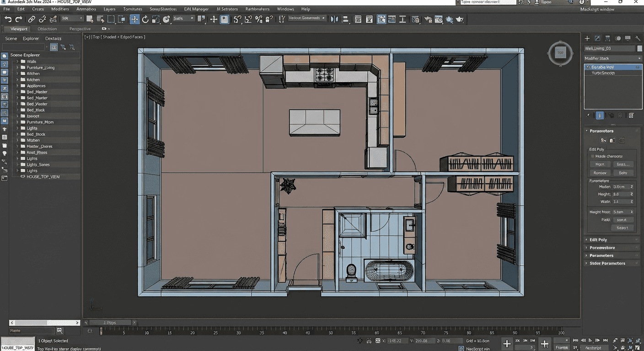Open the Utilities wrench tab

[638, 38]
